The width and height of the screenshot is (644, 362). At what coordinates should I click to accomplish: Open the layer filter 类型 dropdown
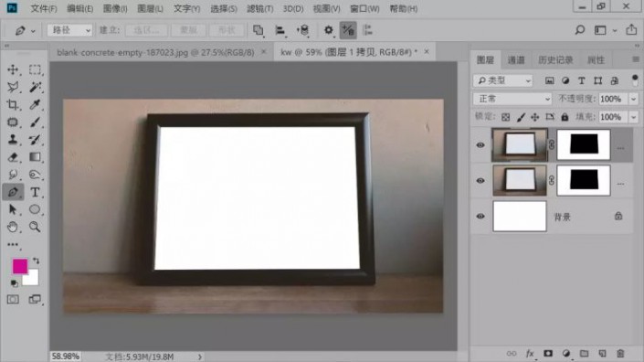502,80
